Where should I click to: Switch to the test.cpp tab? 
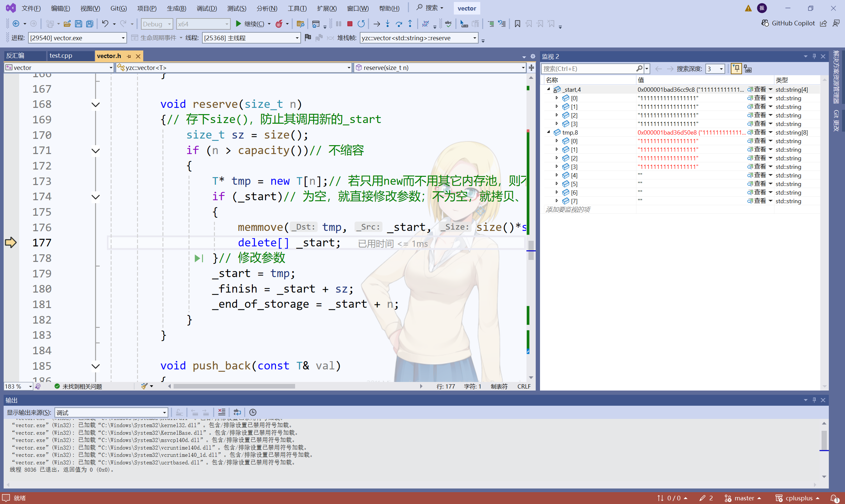point(61,56)
